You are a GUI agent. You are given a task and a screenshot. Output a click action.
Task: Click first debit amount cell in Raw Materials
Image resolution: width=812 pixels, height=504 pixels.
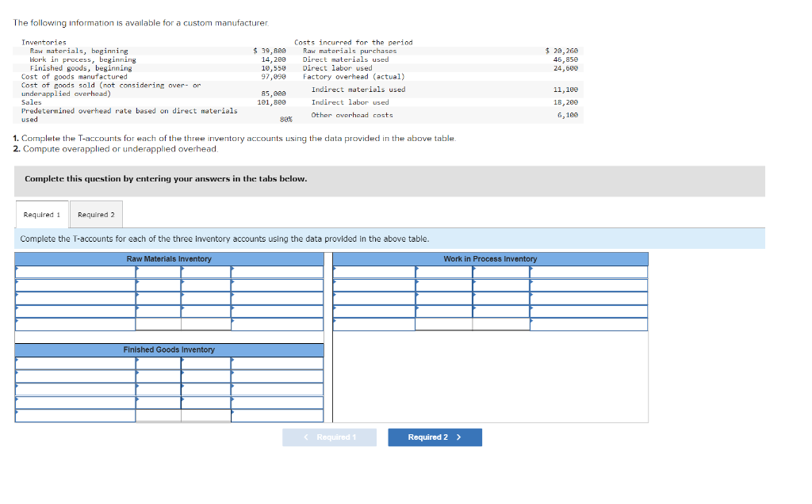[x=159, y=272]
